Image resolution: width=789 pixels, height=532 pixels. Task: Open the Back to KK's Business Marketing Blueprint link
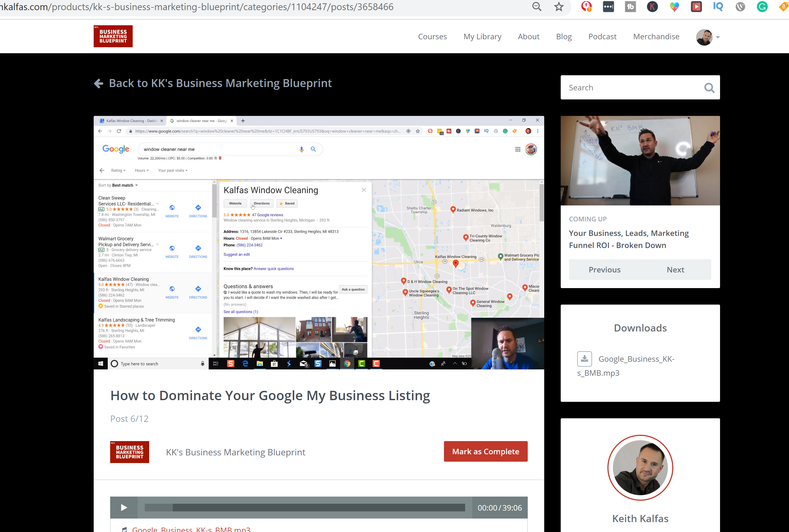(220, 83)
